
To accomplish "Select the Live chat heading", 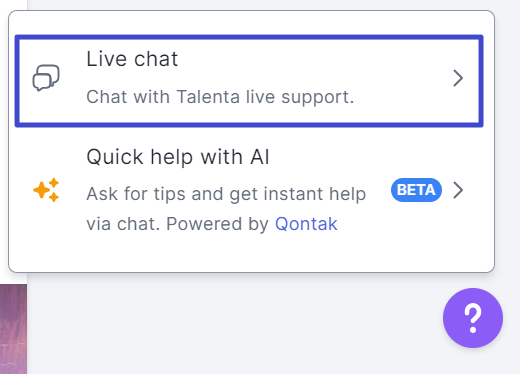I will [132, 59].
